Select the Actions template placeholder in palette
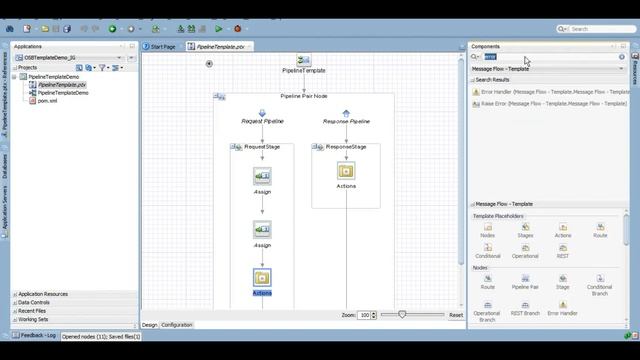This screenshot has height=360, width=640. (563, 231)
